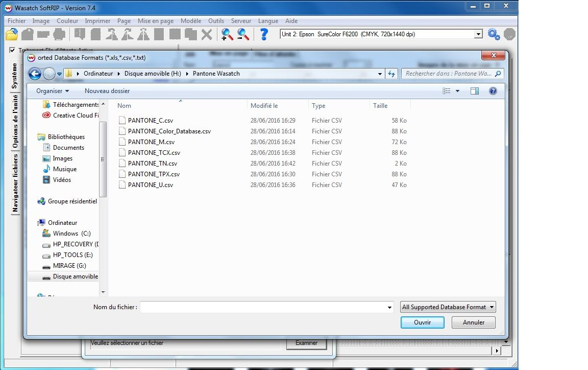
Task: Open the recent locations dropdown arrow
Action: click(59, 74)
